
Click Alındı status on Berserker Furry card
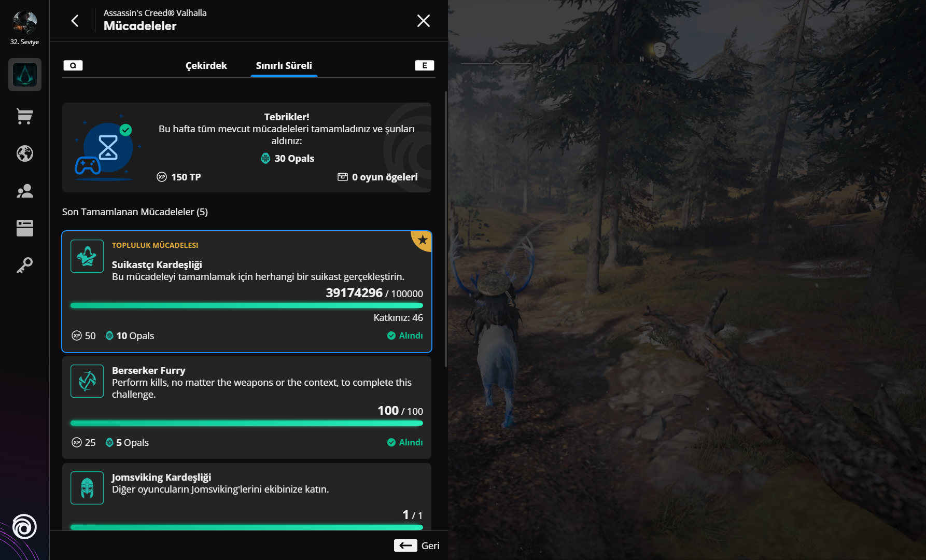[x=405, y=442]
